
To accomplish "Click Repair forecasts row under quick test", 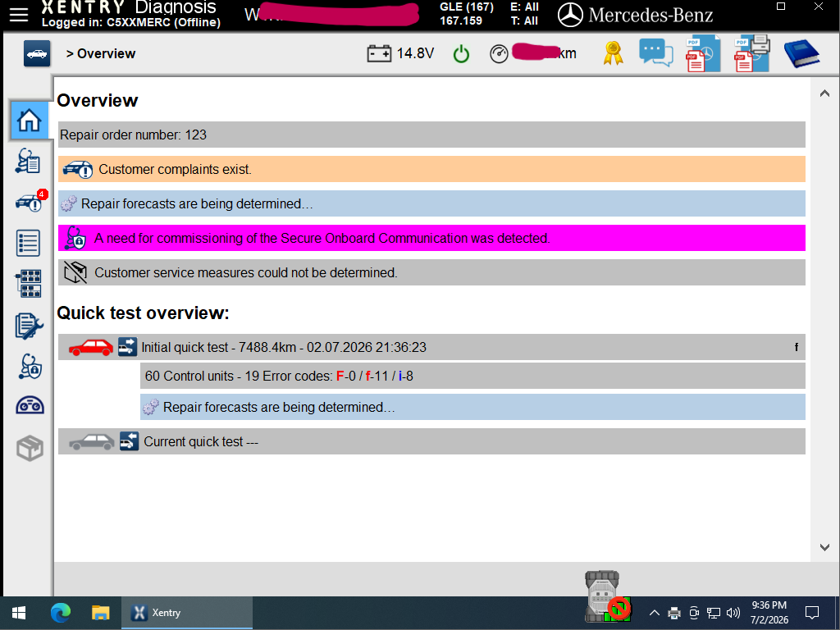I will [472, 407].
